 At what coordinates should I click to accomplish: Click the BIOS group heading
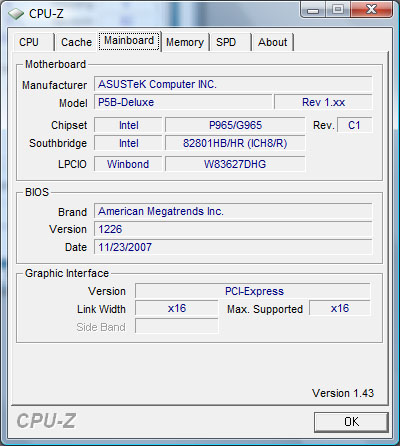37,192
